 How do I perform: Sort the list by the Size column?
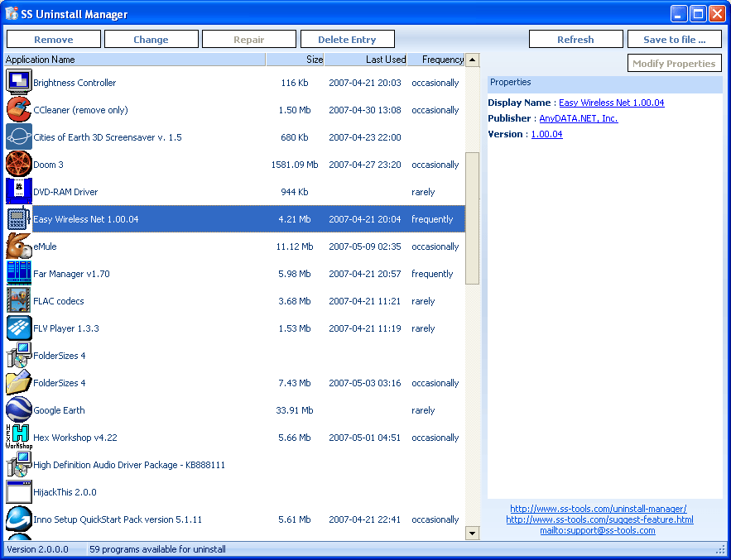click(294, 59)
